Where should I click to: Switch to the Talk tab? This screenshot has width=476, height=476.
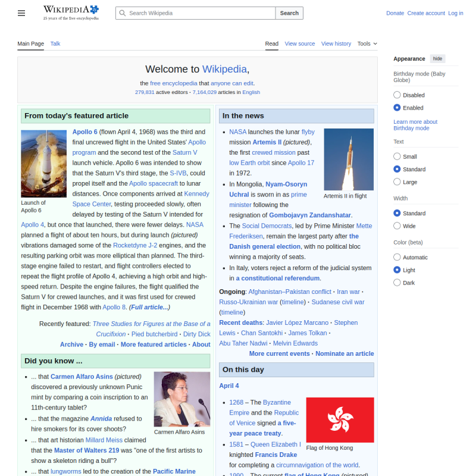coord(55,43)
